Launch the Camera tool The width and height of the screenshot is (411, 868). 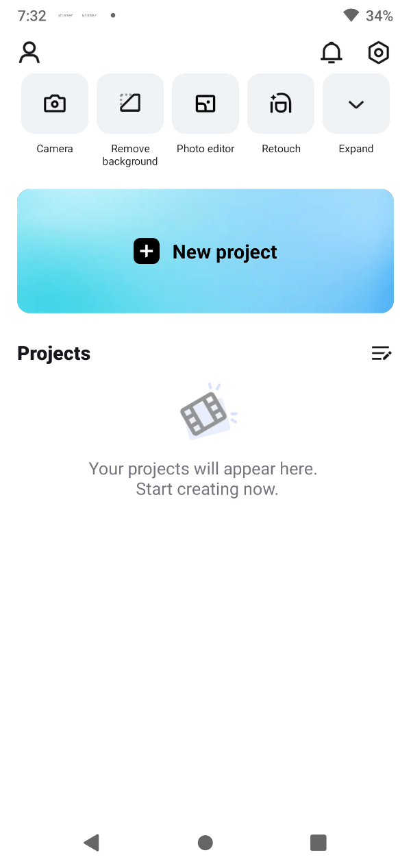(55, 104)
